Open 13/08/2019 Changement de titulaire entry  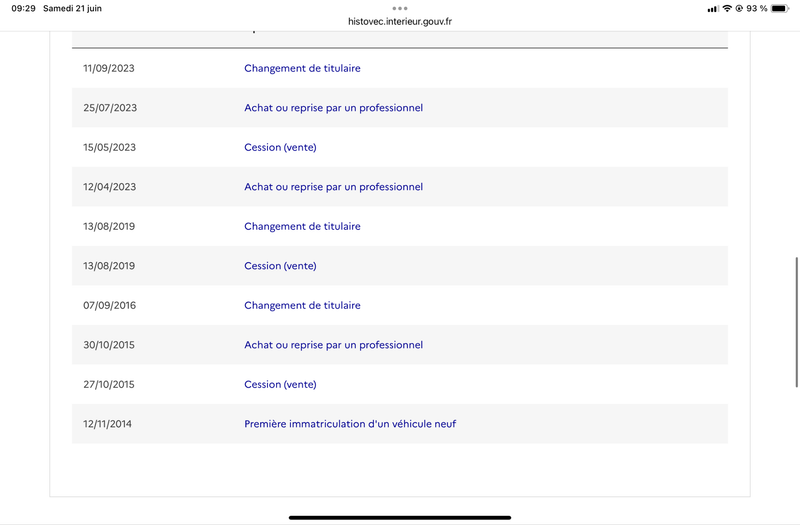302,227
